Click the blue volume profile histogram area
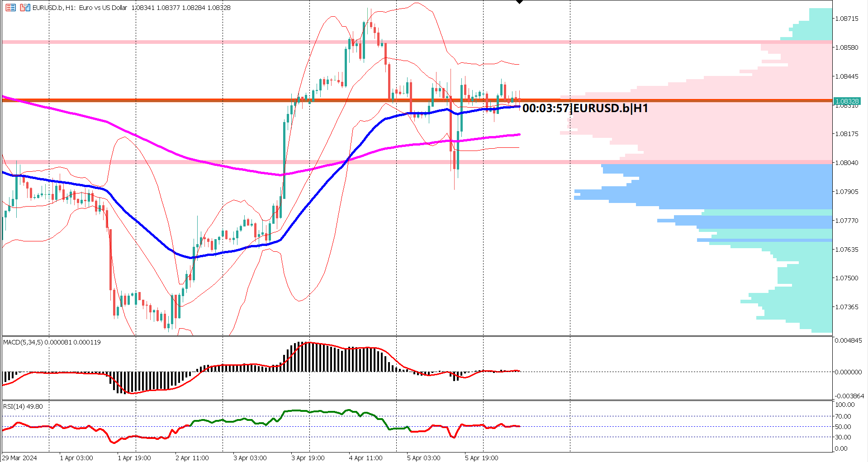This screenshot has width=868, height=462. pos(724,190)
